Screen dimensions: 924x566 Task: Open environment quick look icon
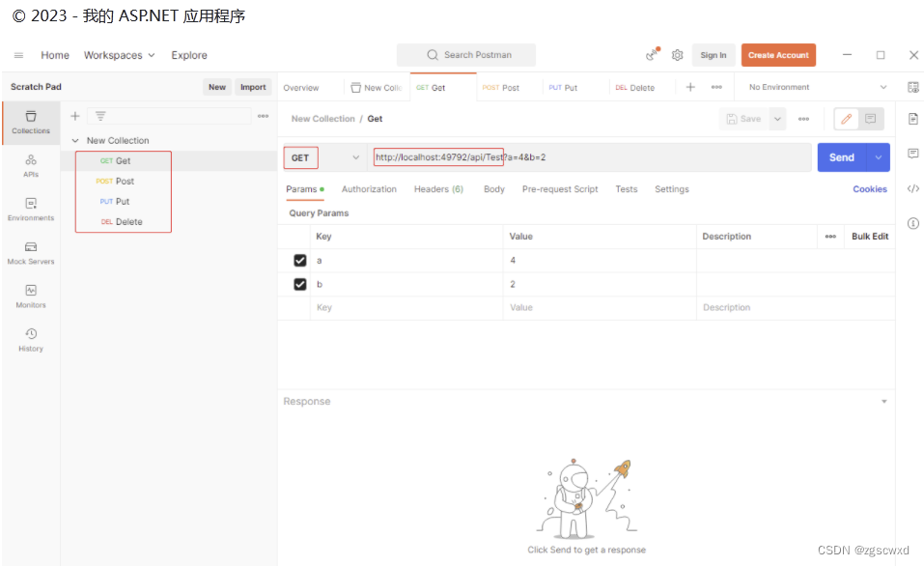(x=912, y=87)
